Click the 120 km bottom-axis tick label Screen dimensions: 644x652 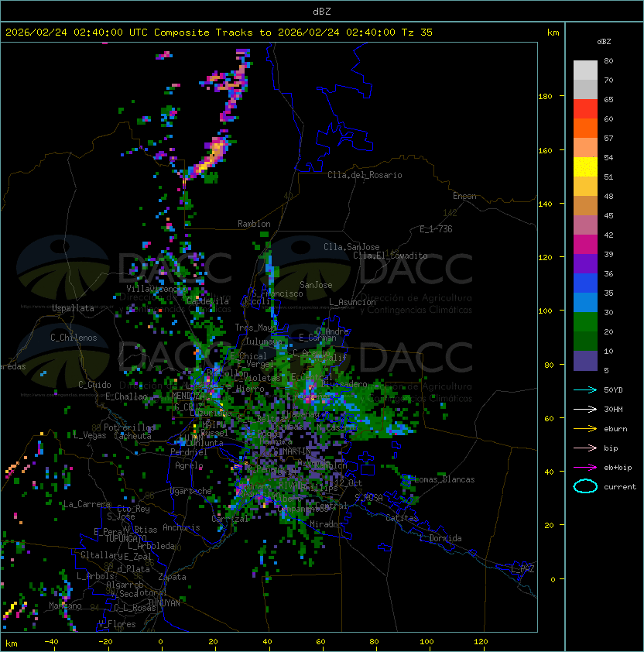(x=481, y=642)
